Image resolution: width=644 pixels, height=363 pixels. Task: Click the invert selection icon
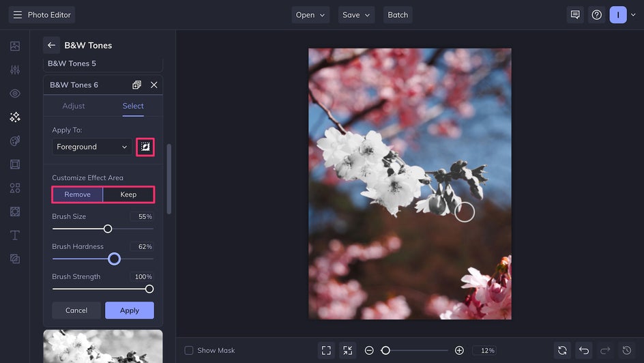tap(145, 147)
